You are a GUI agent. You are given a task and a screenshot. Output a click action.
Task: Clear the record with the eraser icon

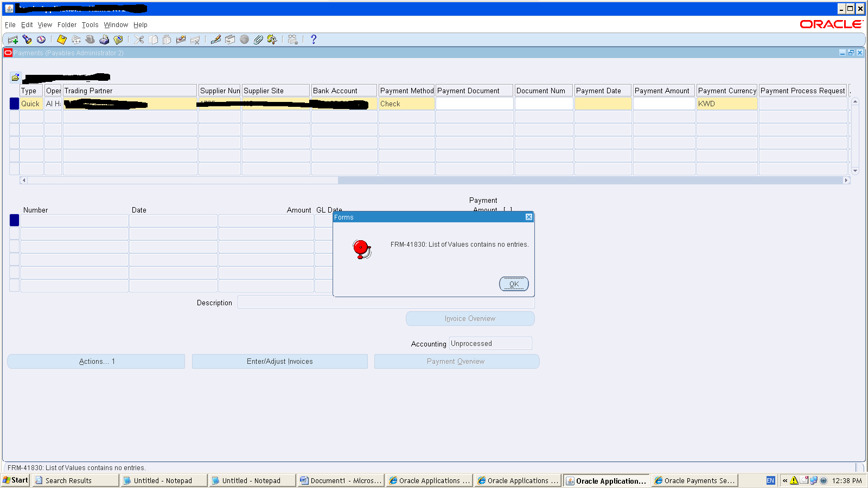click(181, 39)
